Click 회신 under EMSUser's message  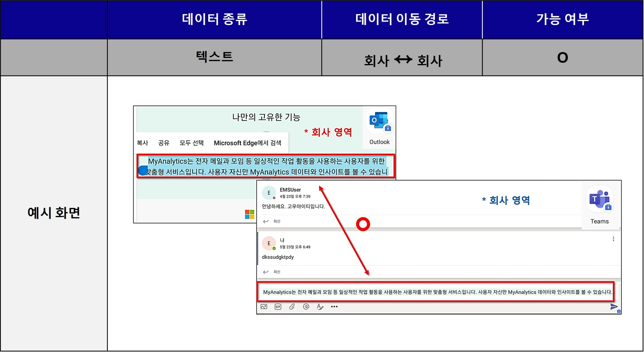(x=276, y=221)
